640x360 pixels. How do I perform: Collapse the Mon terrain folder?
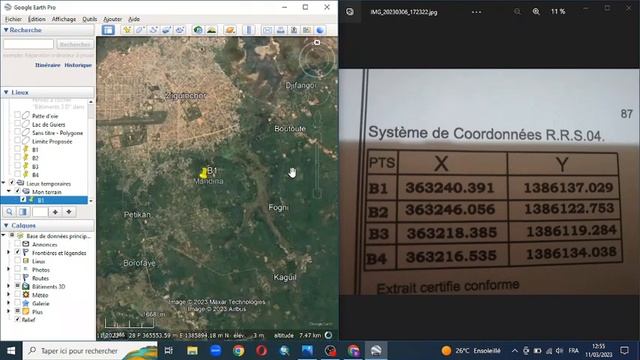pos(9,191)
